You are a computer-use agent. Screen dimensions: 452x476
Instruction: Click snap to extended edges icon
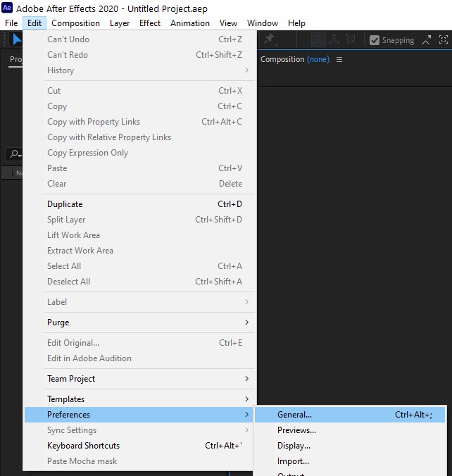[x=427, y=40]
